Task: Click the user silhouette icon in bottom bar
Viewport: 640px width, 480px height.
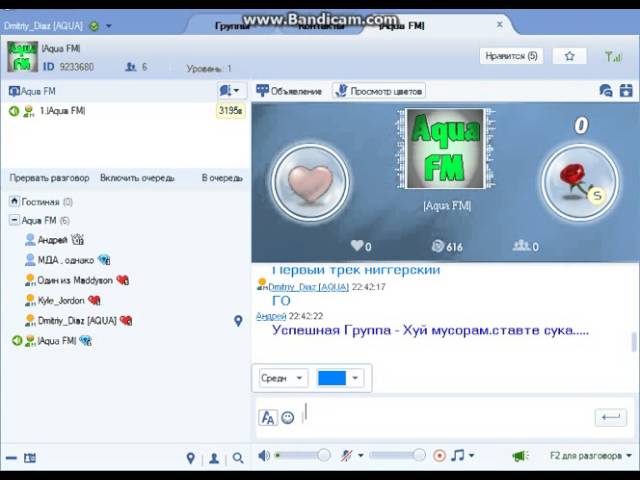Action: 214,458
